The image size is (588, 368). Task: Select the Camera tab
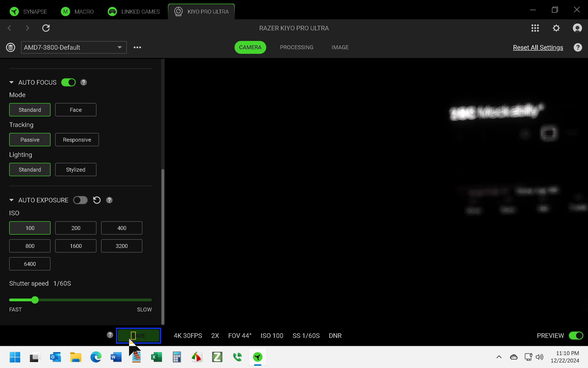(x=250, y=47)
